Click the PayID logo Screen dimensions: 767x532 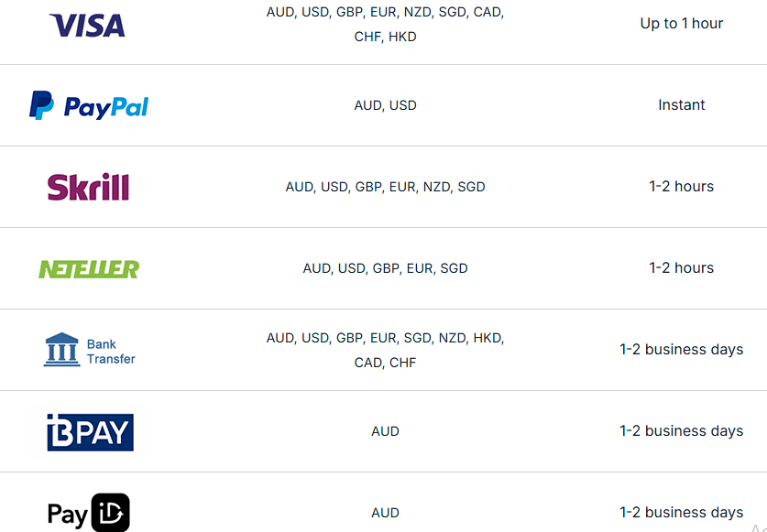coord(89,513)
